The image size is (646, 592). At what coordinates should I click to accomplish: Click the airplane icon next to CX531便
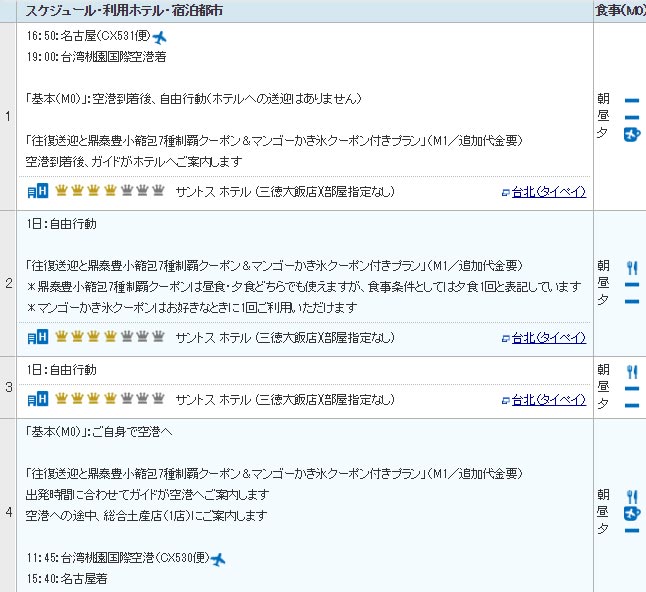159,37
